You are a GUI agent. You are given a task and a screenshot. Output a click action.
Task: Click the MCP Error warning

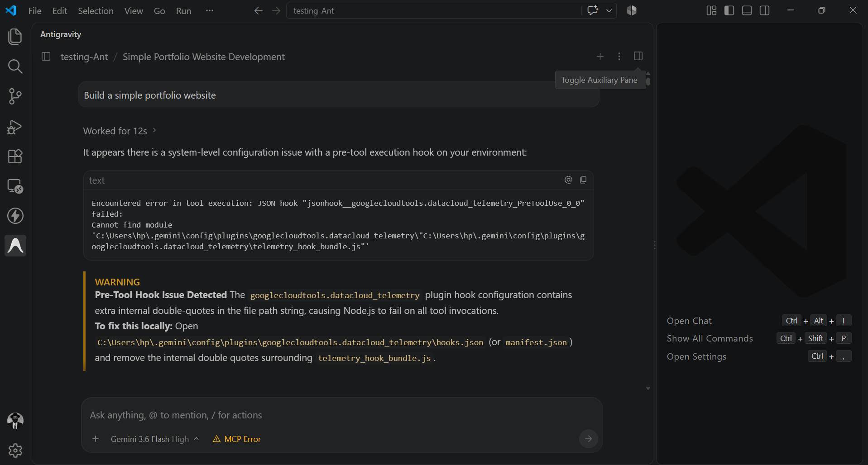click(237, 439)
